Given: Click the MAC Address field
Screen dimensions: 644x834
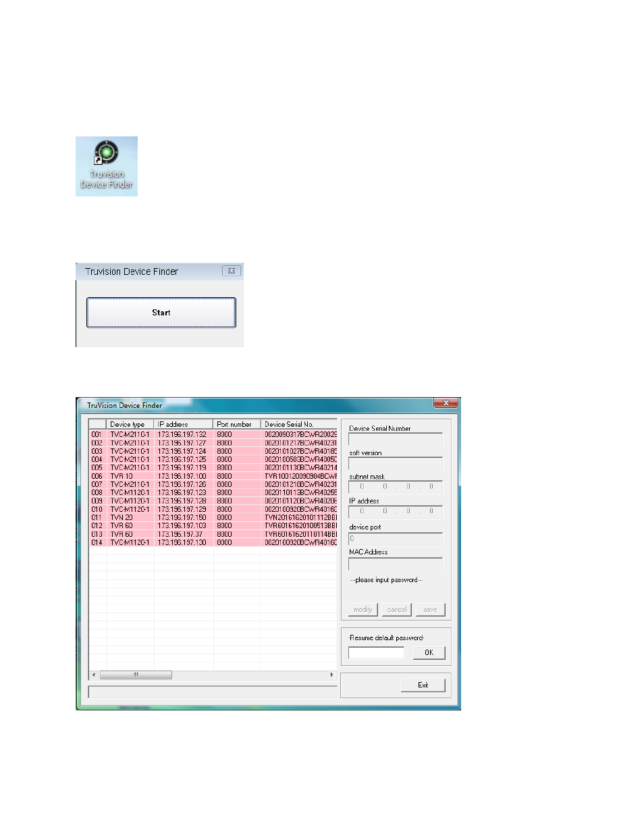Looking at the screenshot, I should click(x=396, y=563).
